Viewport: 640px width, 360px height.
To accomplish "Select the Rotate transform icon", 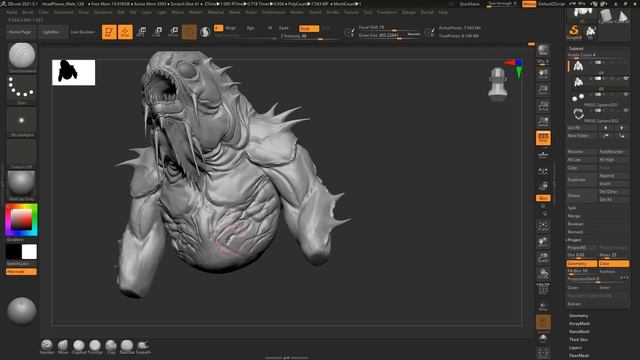I will (173, 32).
